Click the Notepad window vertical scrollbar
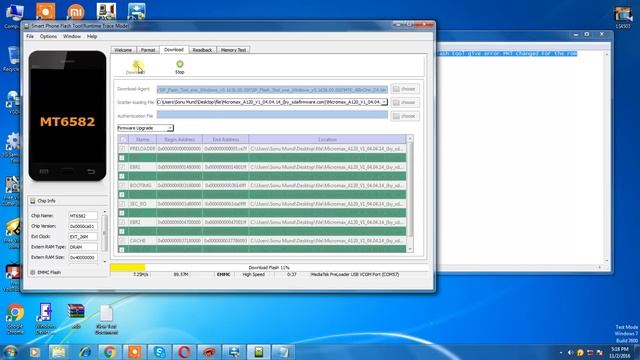 pyautogui.click(x=607, y=157)
